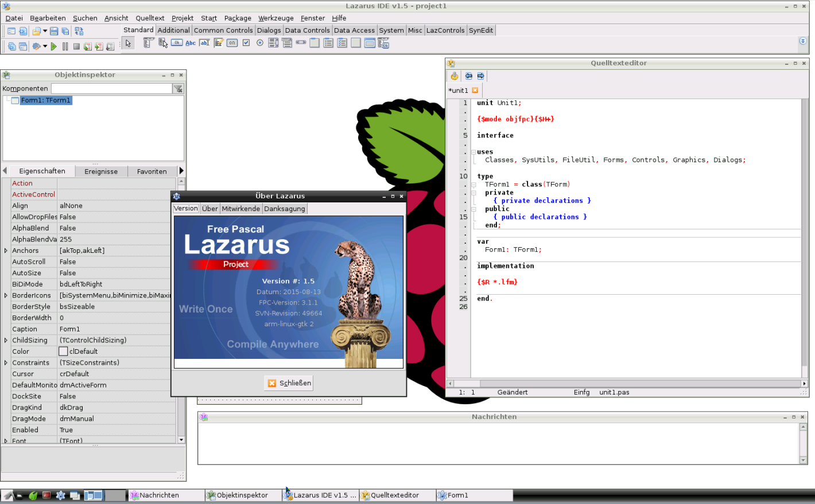Select the TToggleBox 'on' component
815x504 pixels.
coord(232,43)
